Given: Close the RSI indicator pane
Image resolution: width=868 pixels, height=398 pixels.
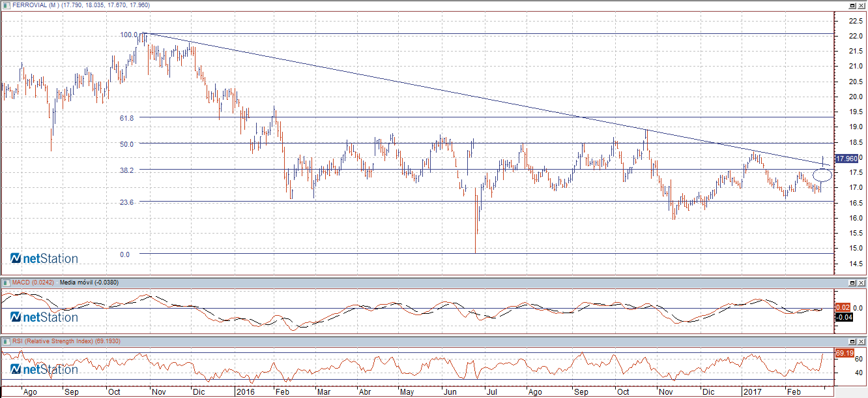Looking at the screenshot, I should point(861,341).
